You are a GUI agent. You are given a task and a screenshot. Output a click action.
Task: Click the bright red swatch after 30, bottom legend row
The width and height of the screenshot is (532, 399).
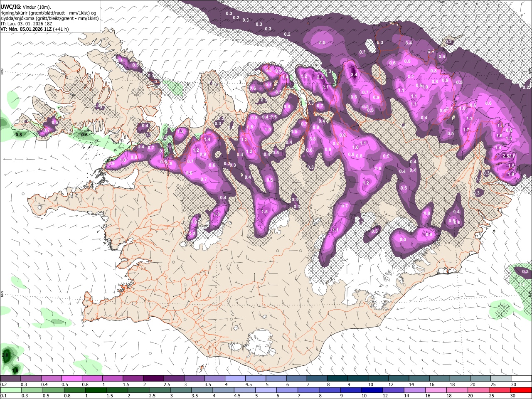click(521, 390)
